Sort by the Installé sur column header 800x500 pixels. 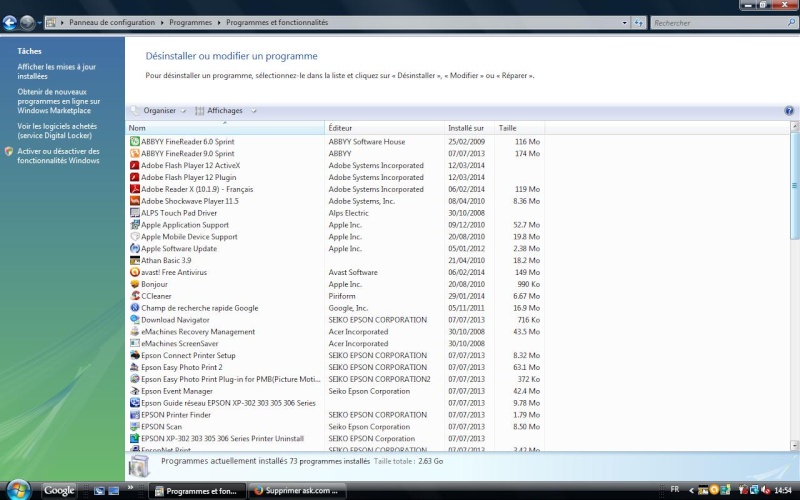coord(469,128)
